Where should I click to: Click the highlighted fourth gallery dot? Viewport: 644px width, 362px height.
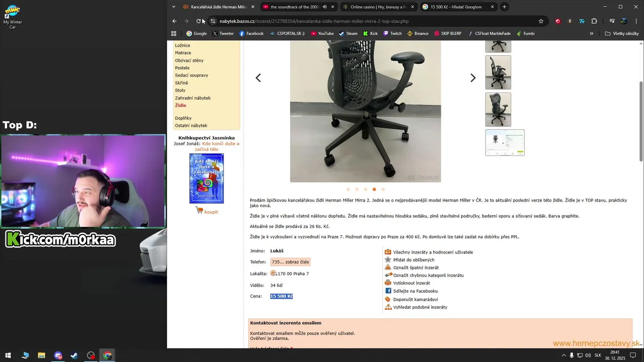pyautogui.click(x=374, y=190)
